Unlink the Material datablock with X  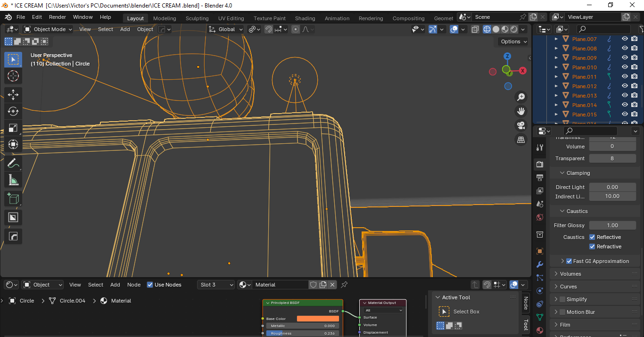point(332,285)
